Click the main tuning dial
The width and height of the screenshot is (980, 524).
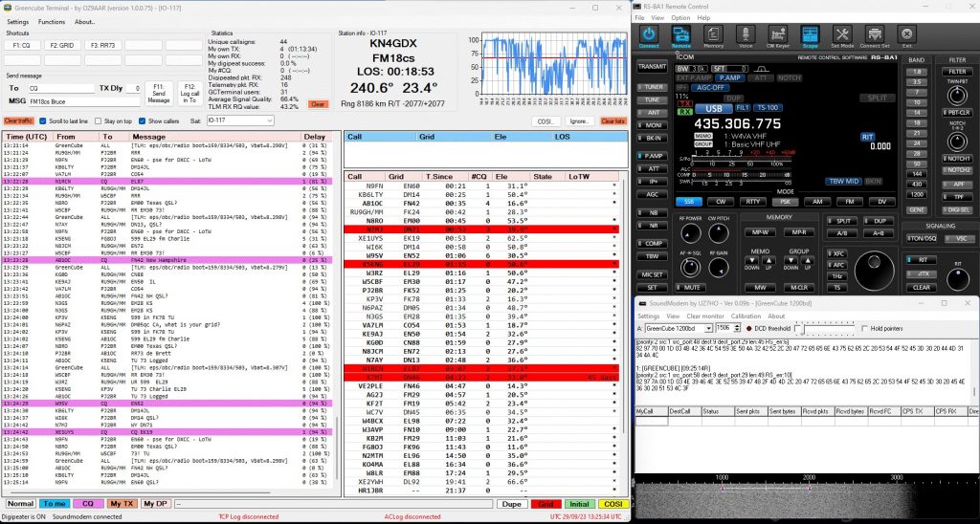[x=874, y=270]
